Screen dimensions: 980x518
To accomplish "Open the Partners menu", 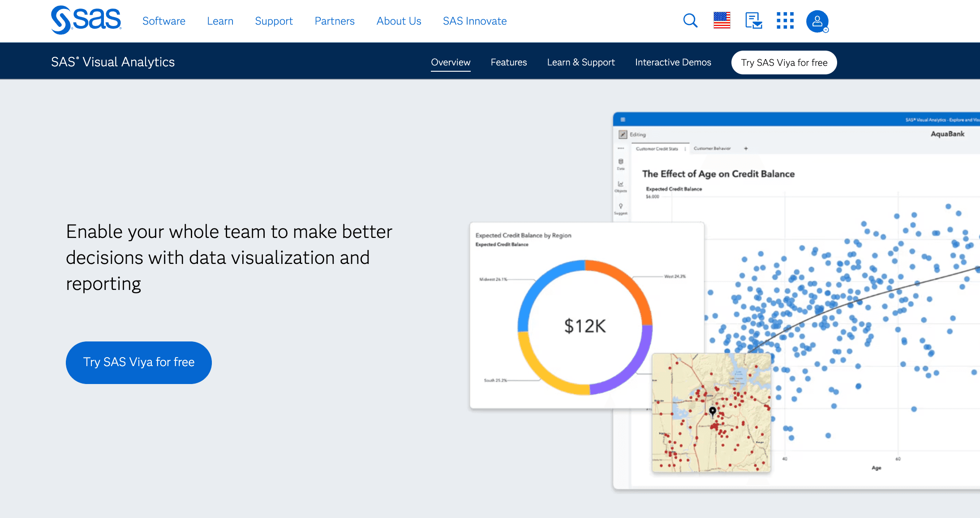I will (x=334, y=21).
